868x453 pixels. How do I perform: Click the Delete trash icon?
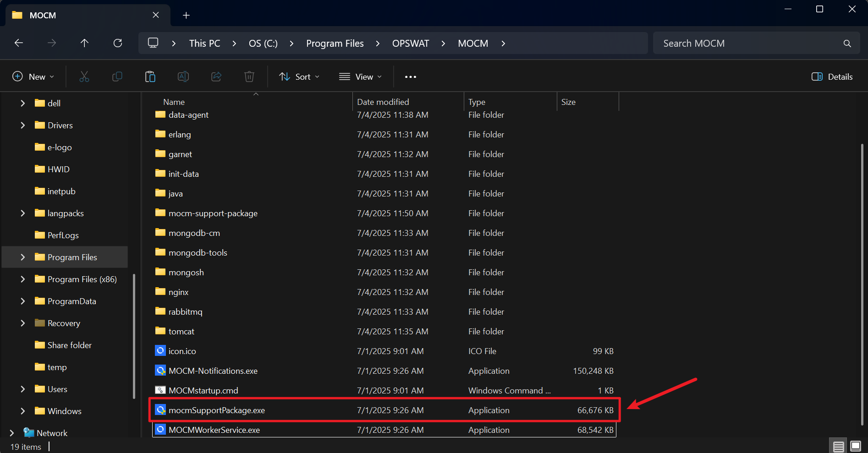[249, 76]
